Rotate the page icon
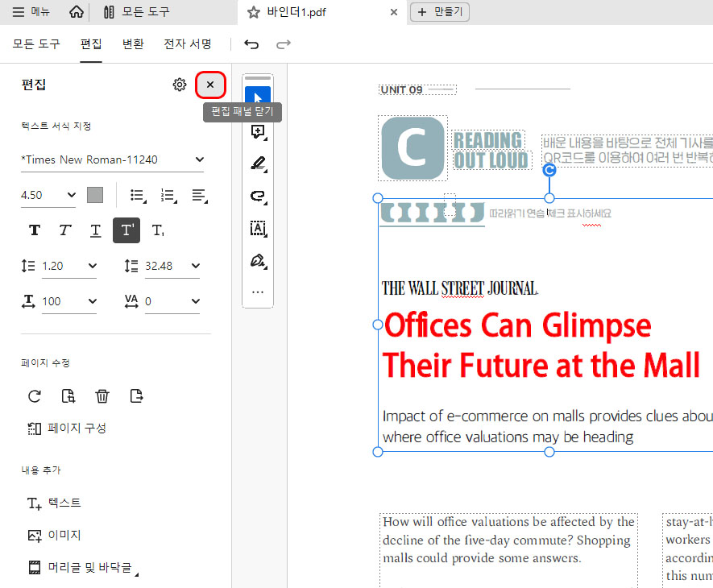 pyautogui.click(x=35, y=396)
